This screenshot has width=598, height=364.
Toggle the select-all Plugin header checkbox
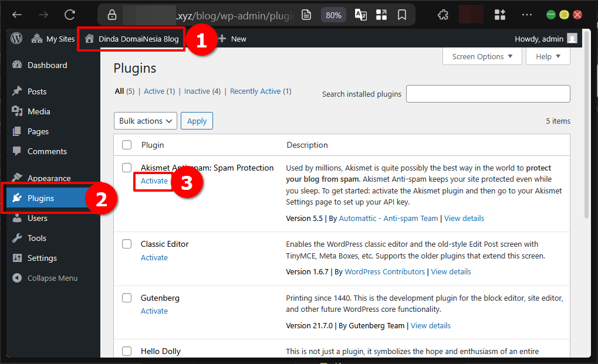[127, 145]
